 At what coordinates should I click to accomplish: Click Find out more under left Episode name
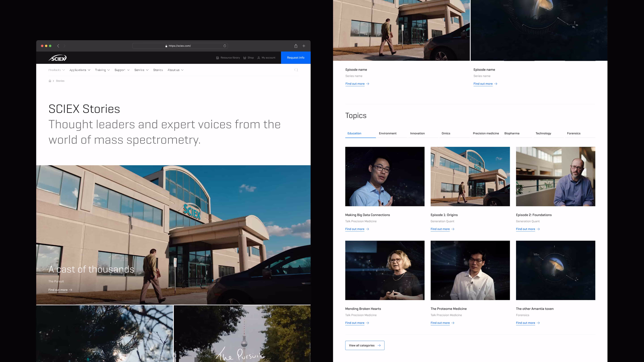click(x=357, y=84)
